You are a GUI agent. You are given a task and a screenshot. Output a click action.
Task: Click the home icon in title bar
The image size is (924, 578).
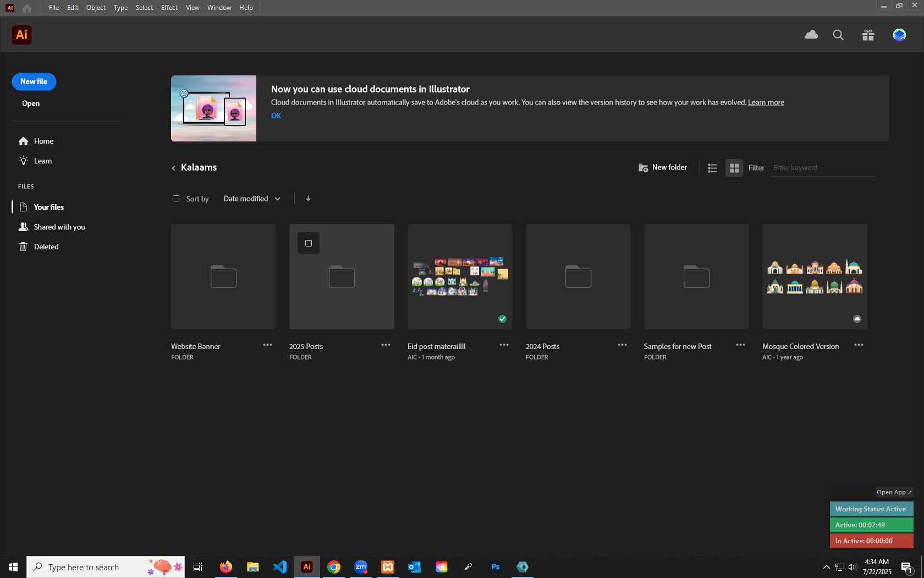(27, 8)
